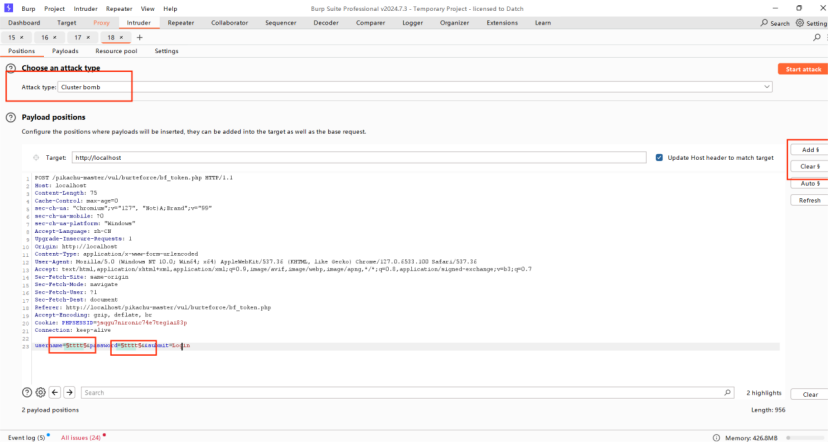Switch to the Collaborator tab
828x442 pixels.
[x=229, y=23]
